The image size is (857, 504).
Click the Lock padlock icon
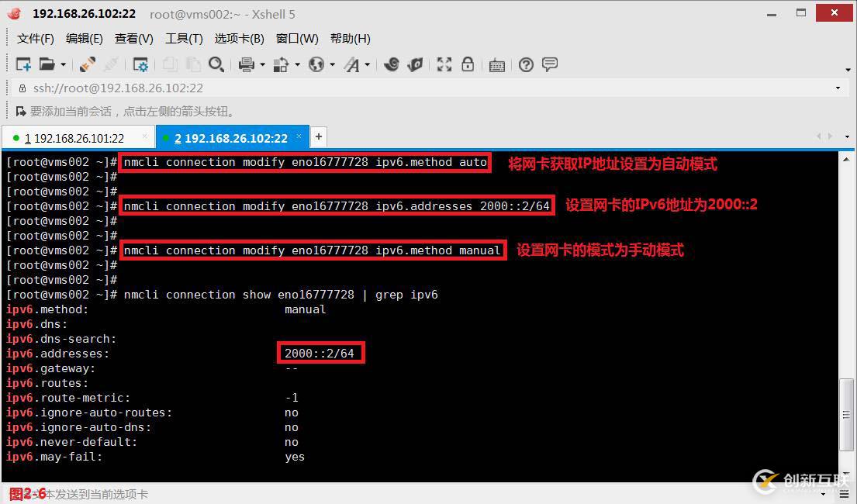point(468,64)
